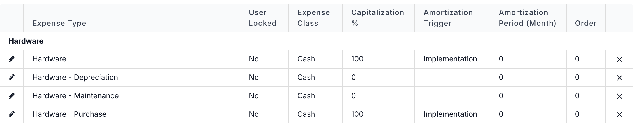The image size is (644, 128).
Task: Remove the Hardware - Purchase row
Action: click(x=619, y=114)
